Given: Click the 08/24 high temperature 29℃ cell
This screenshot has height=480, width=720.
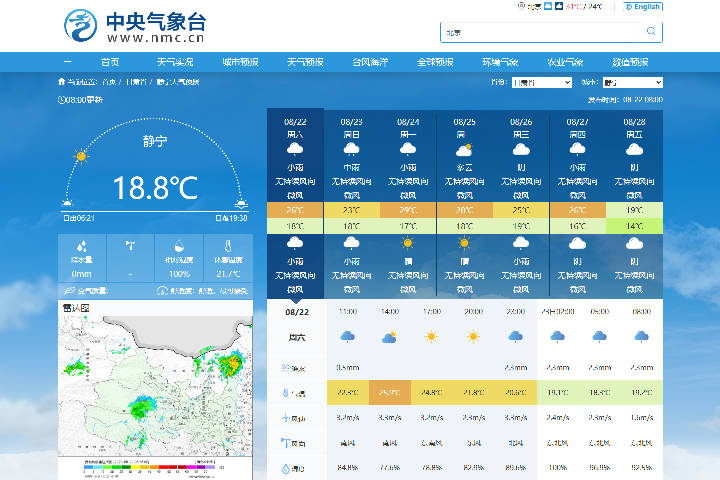Looking at the screenshot, I should 408,210.
